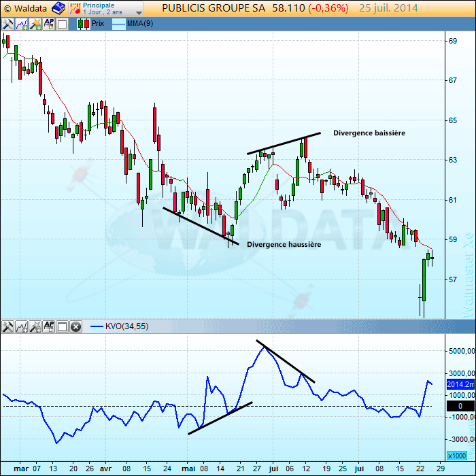Click the avr month label on time axis

(x=105, y=469)
